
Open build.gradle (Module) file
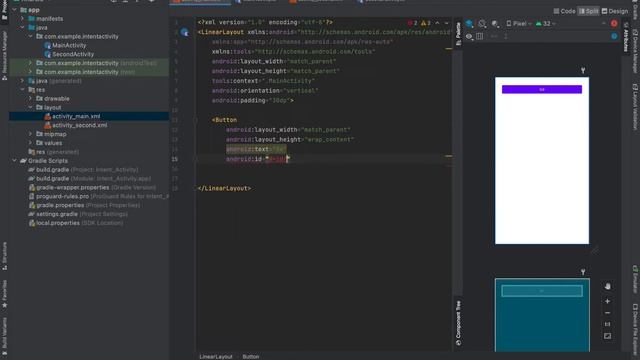click(x=89, y=179)
